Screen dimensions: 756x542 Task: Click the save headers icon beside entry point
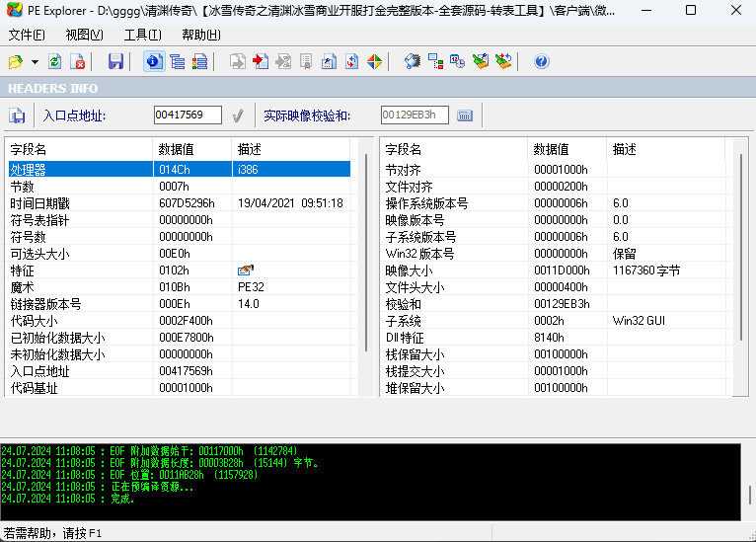pos(17,116)
